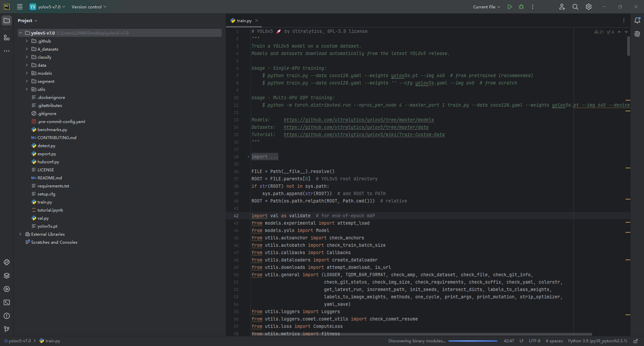Image resolution: width=644 pixels, height=346 pixels.
Task: Open the AI Assistant spiral icon
Action: click(637, 34)
